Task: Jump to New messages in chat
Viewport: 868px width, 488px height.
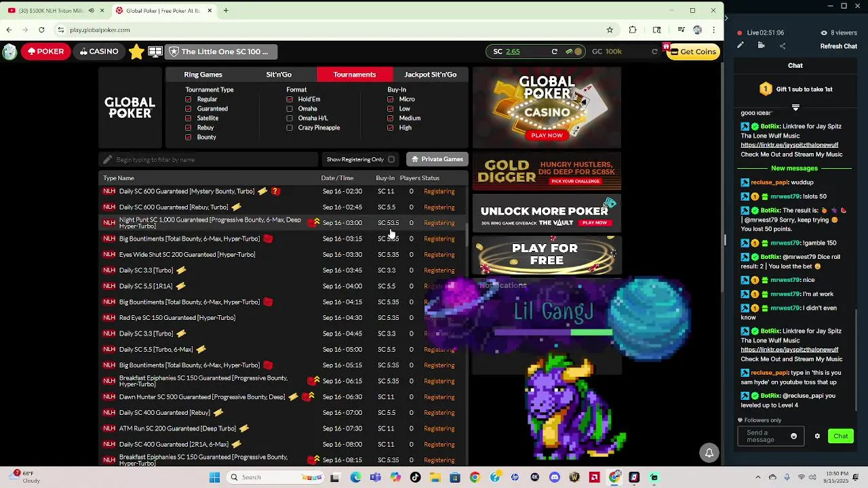Action: (x=795, y=168)
